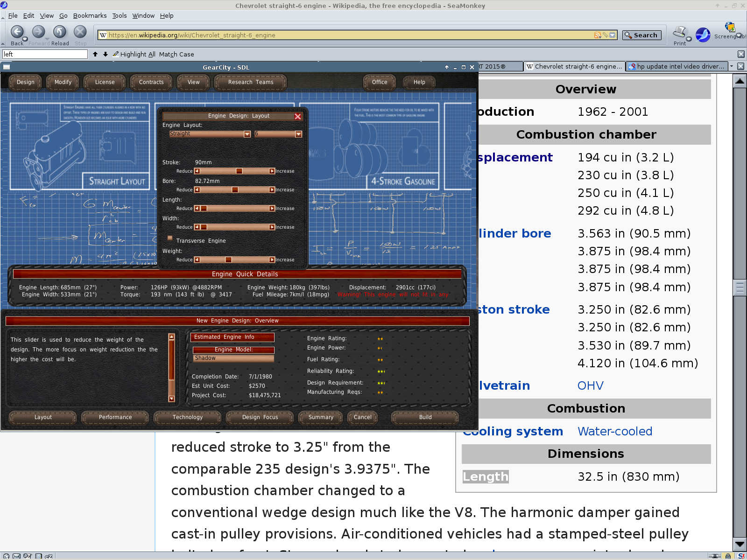This screenshot has width=747, height=560.
Task: Toggle Match Case in find bar
Action: tap(176, 54)
